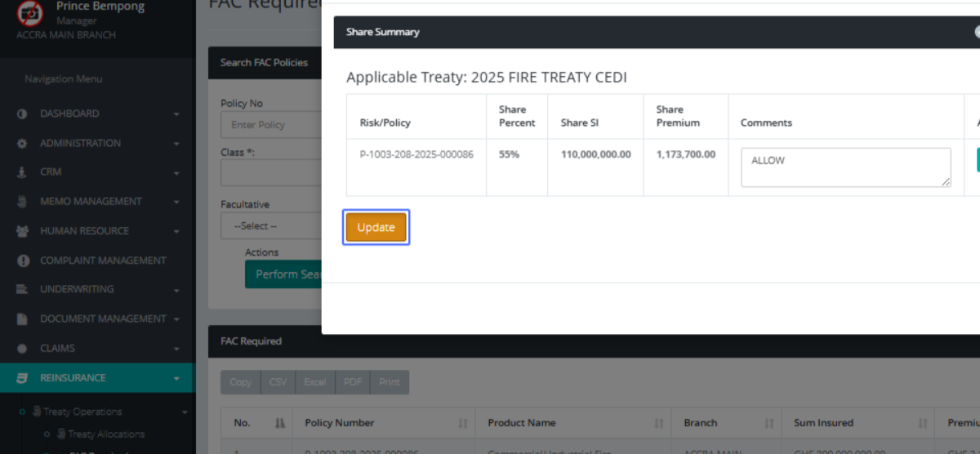The width and height of the screenshot is (980, 454).
Task: Click the CRM anchor icon
Action: (22, 172)
